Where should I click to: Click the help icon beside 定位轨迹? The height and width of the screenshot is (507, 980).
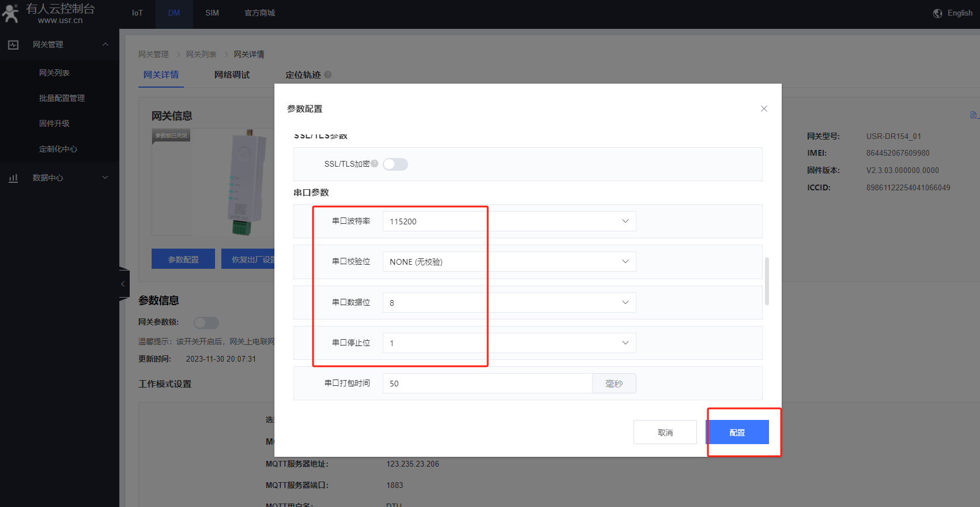(328, 75)
